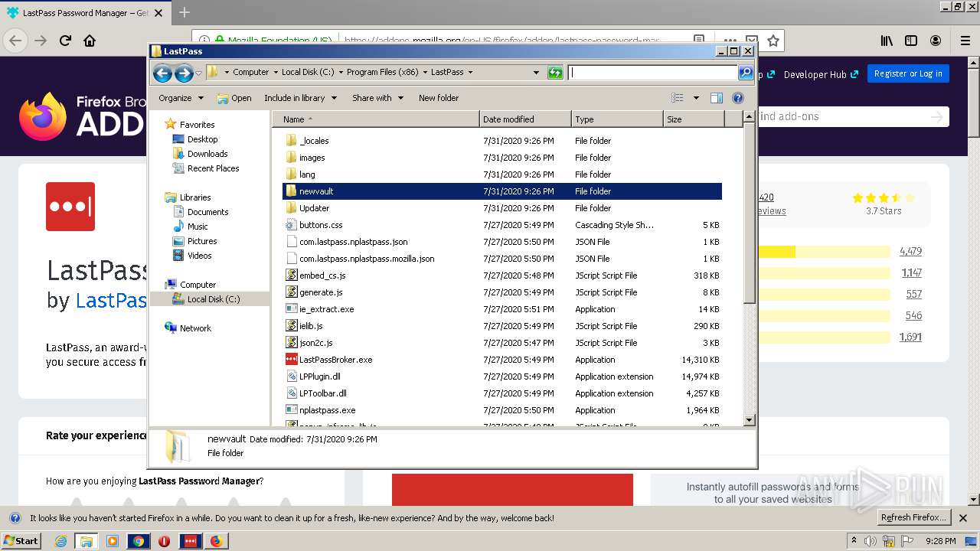
Task: Sort by Size column header
Action: click(x=694, y=119)
